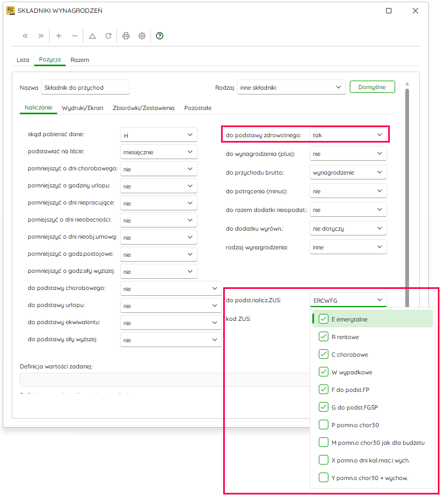This screenshot has height=503, width=448.
Task: Switch to the Lista tab
Action: pos(23,60)
